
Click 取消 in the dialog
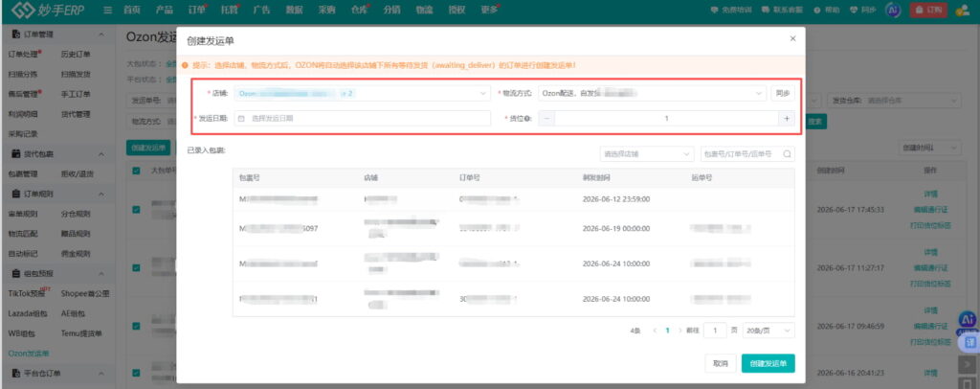tap(721, 363)
